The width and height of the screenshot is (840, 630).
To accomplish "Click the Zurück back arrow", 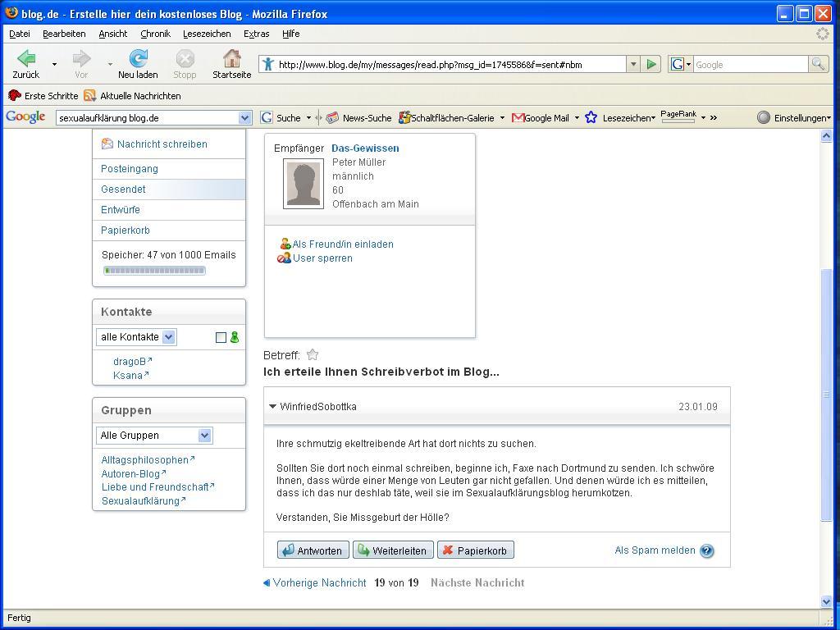I will pyautogui.click(x=25, y=59).
